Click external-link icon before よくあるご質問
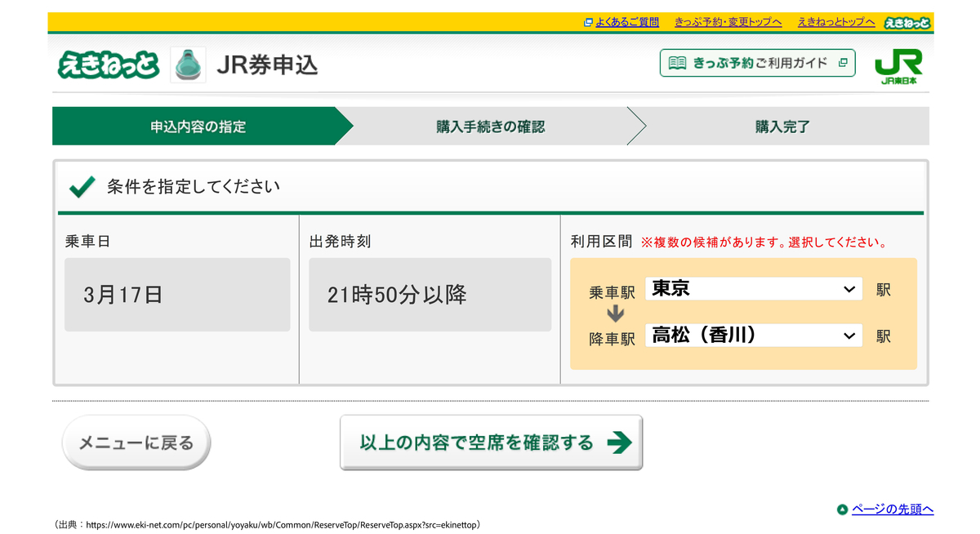This screenshot has width=980, height=534. click(588, 23)
